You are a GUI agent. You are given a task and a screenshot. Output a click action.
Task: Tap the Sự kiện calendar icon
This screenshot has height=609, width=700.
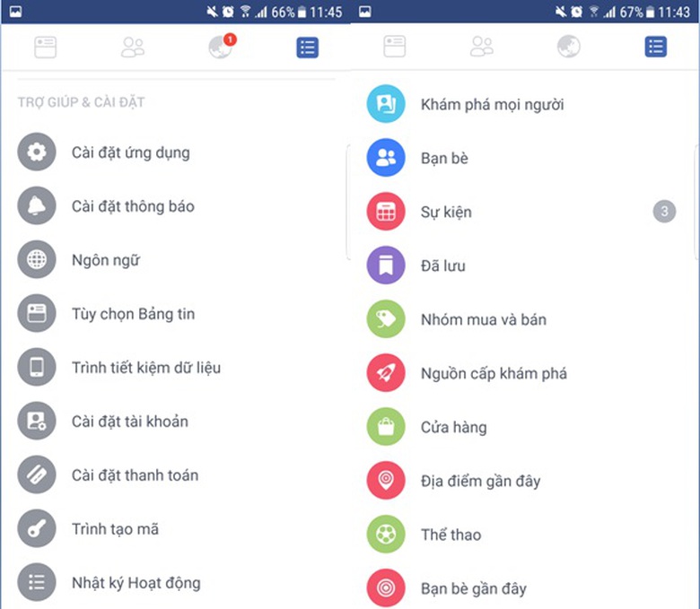[x=386, y=212]
